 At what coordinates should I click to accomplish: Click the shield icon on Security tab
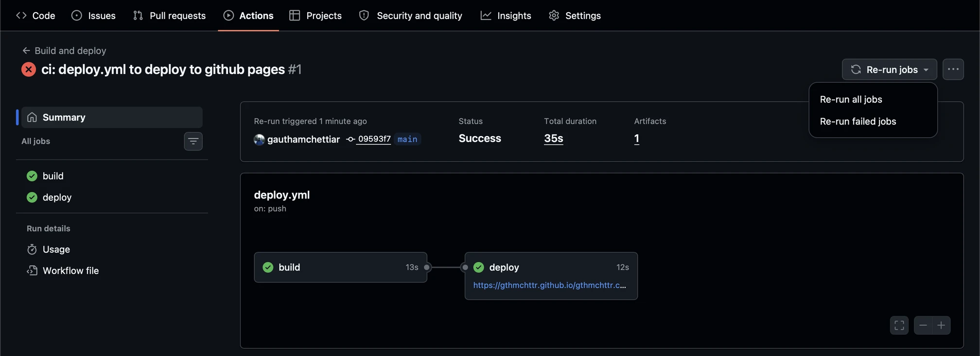tap(364, 16)
